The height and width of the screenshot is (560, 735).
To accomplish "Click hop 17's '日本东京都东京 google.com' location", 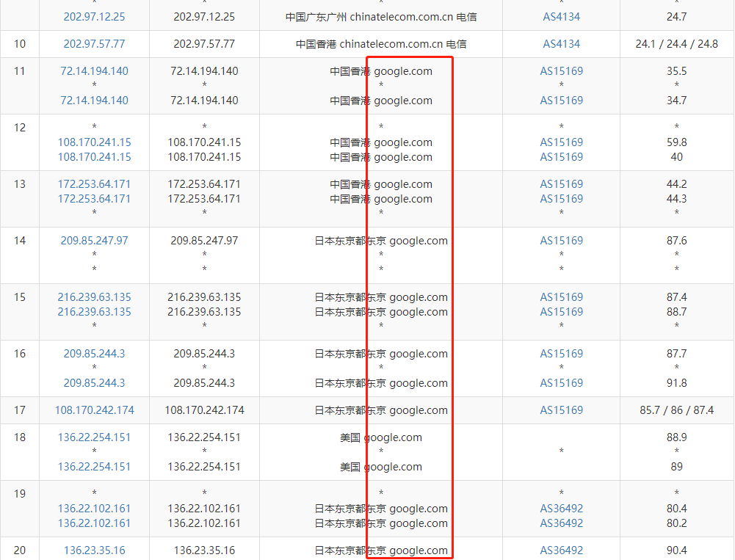I will (x=381, y=410).
